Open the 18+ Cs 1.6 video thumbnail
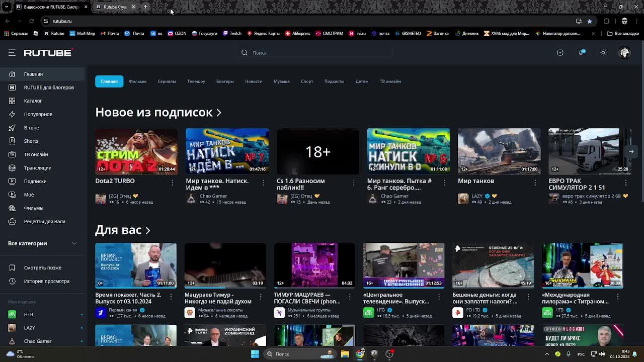Viewport: 644px width, 362px height. [x=318, y=151]
